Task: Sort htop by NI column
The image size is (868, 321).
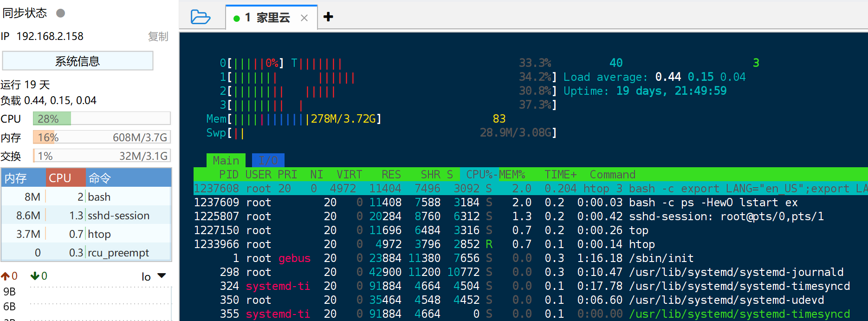Action: [x=317, y=174]
